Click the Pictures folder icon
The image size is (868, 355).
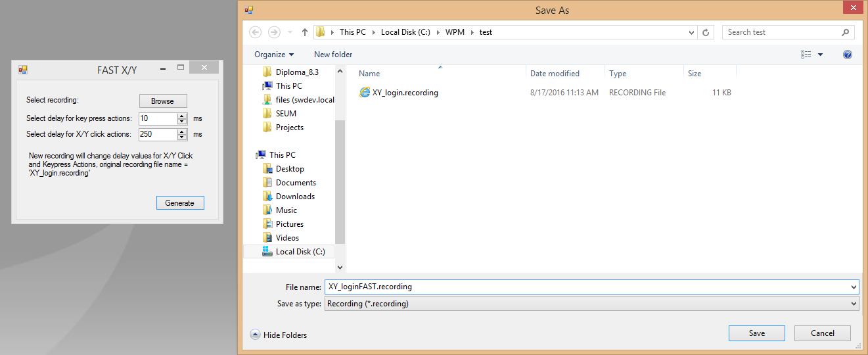point(267,224)
